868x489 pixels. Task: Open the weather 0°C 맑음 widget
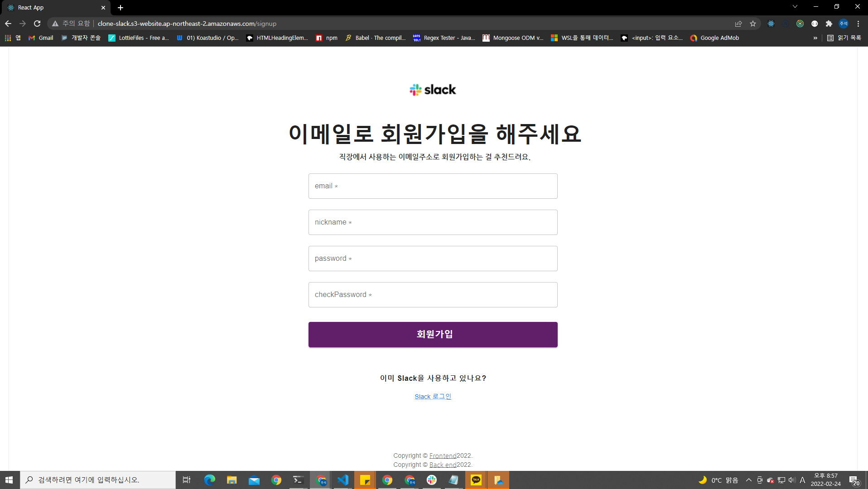point(718,480)
